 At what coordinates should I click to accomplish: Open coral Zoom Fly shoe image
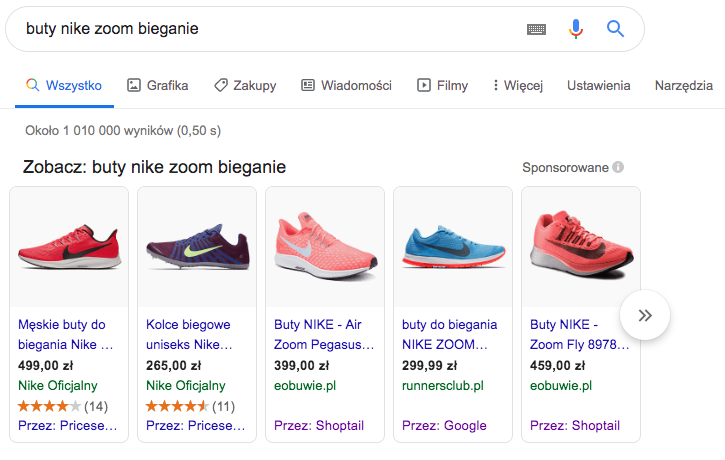coord(581,247)
